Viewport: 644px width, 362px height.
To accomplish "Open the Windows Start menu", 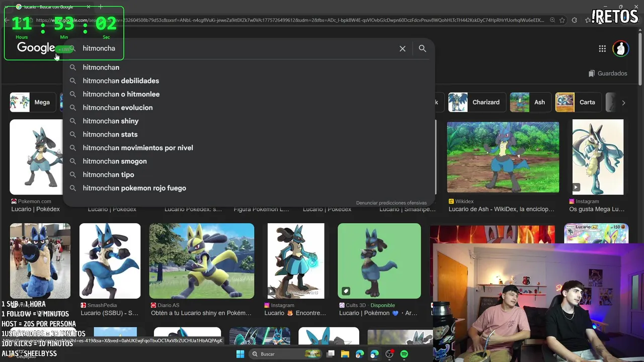I will (x=240, y=354).
